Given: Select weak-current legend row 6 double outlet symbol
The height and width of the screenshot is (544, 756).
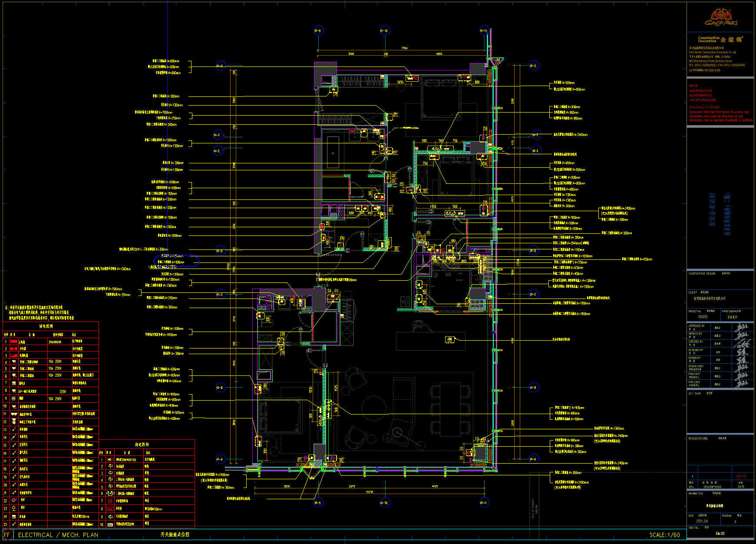Looking at the screenshot, I should click(x=110, y=494).
